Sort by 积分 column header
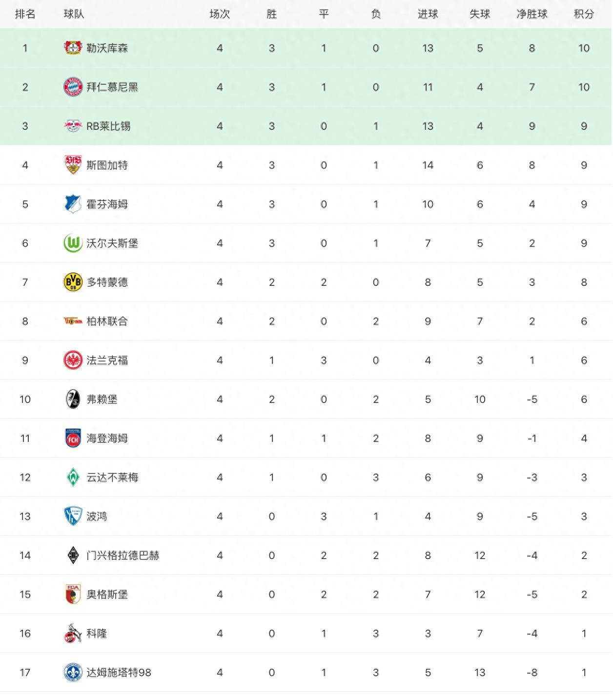Image resolution: width=613 pixels, height=700 pixels. click(584, 14)
